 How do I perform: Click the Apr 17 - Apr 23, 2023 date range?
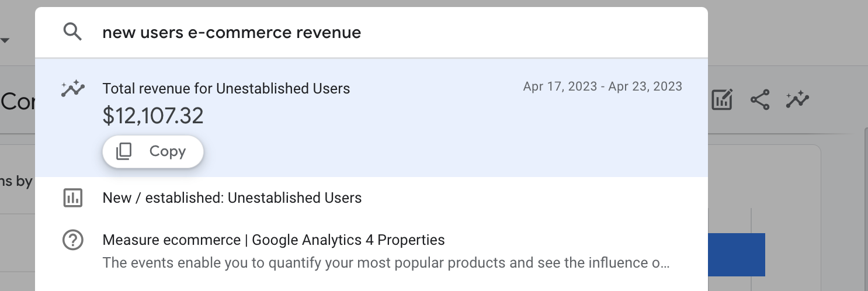[603, 86]
